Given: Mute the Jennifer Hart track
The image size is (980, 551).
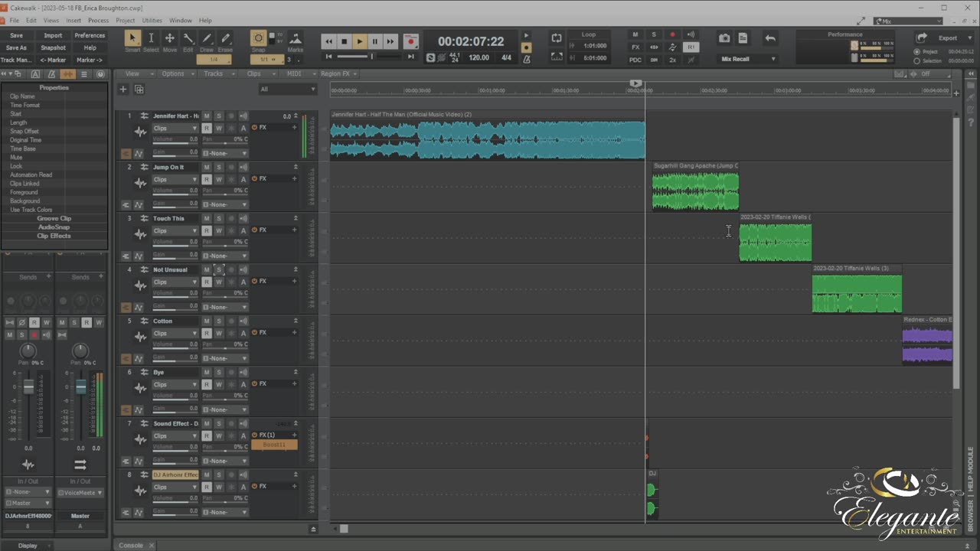Looking at the screenshot, I should point(207,116).
